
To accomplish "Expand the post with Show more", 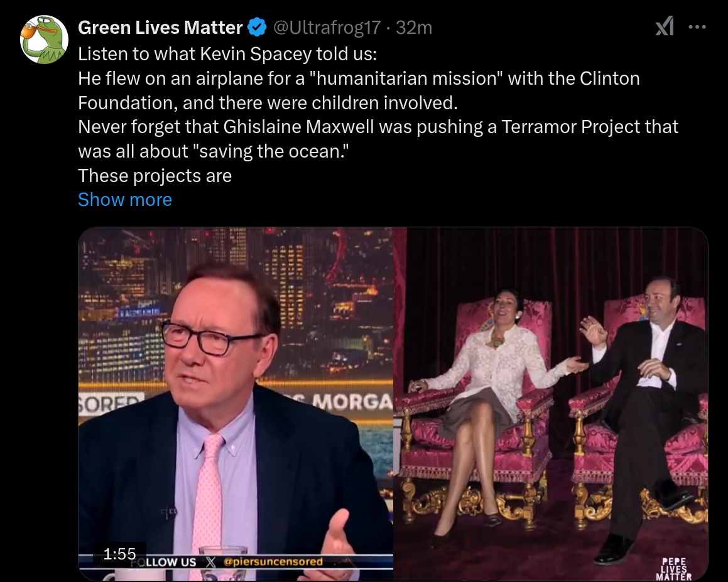I will pos(125,200).
